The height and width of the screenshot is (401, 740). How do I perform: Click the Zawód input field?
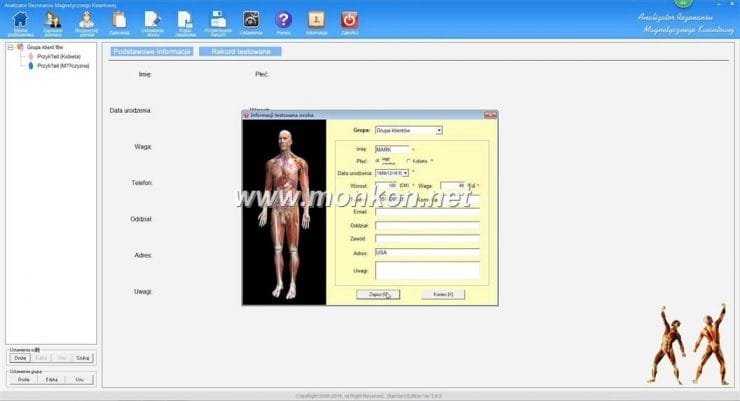tap(428, 239)
